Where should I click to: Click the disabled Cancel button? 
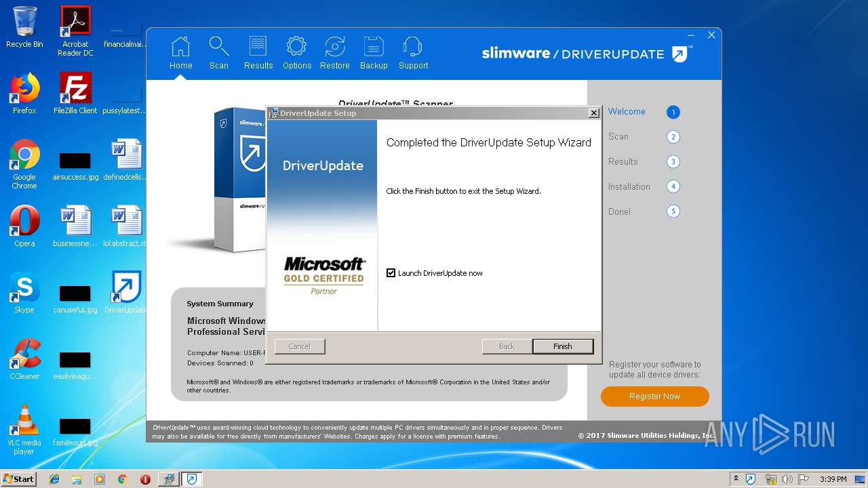tap(300, 346)
